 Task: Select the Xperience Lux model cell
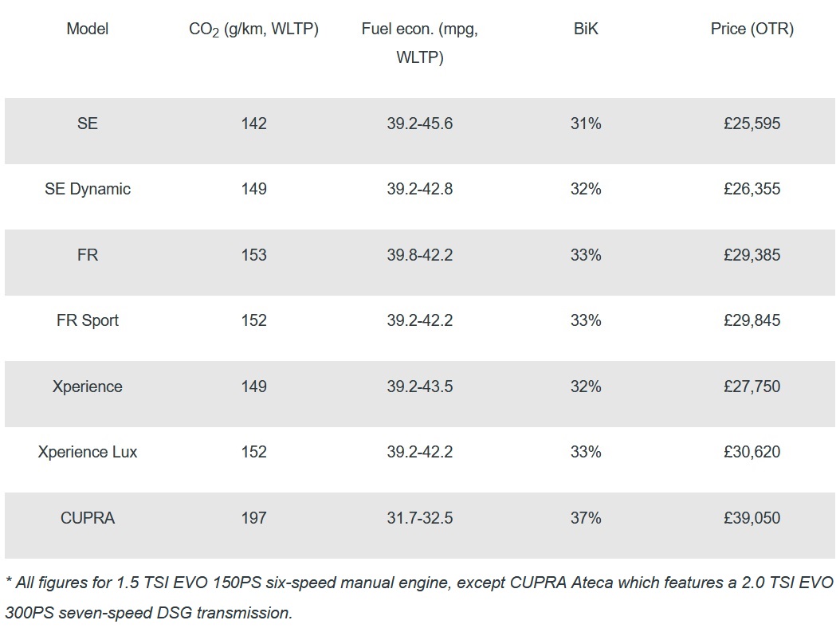[x=88, y=452]
